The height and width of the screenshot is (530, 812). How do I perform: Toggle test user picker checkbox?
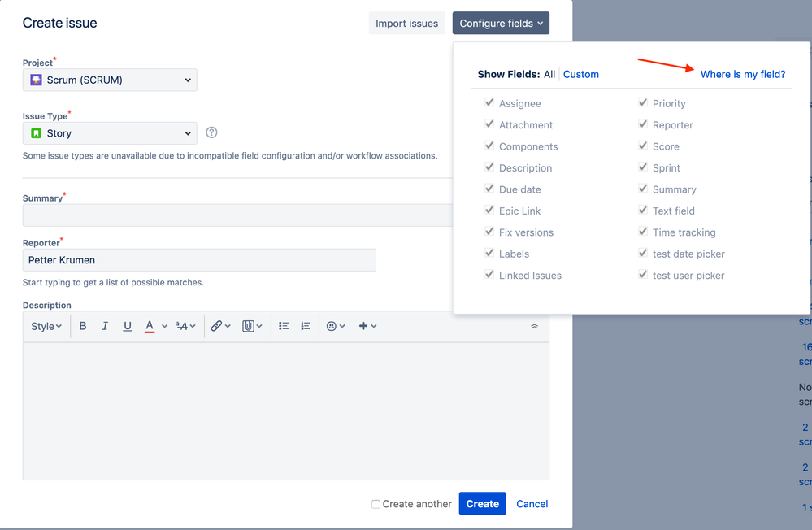[643, 275]
